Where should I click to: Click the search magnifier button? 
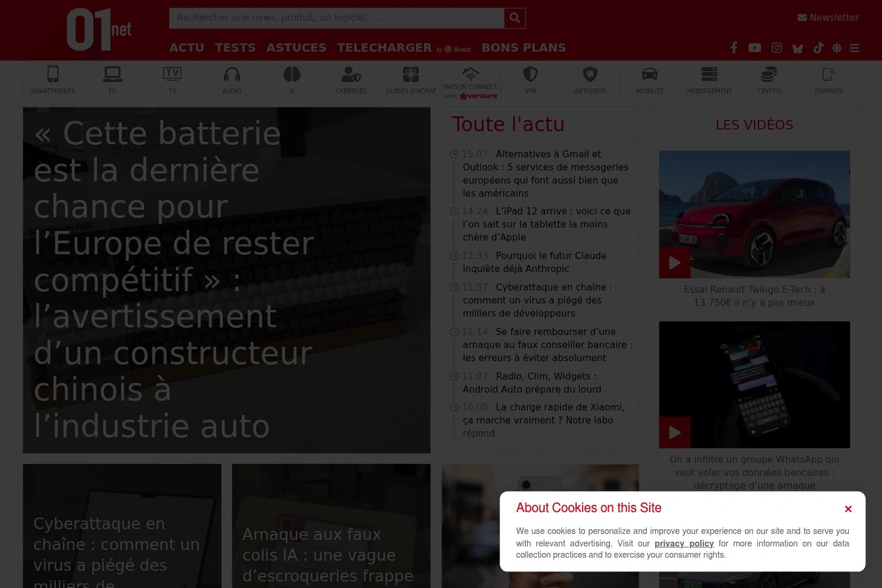tap(515, 18)
